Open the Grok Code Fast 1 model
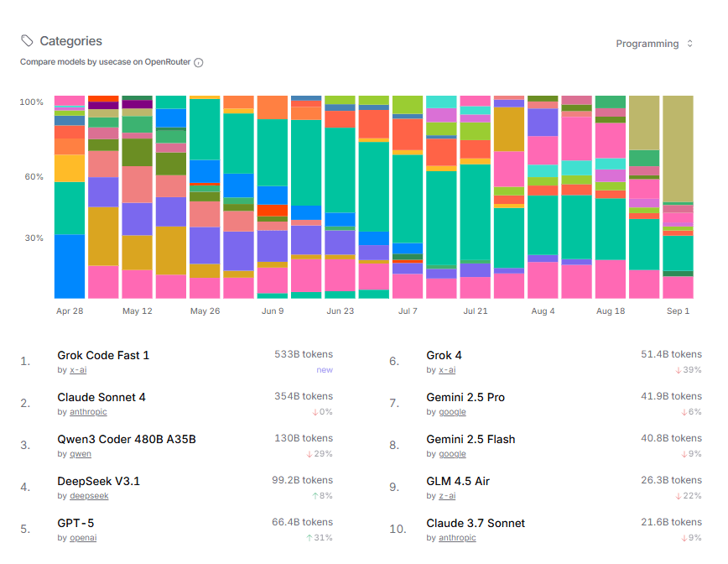Image resolution: width=728 pixels, height=564 pixels. pos(103,355)
